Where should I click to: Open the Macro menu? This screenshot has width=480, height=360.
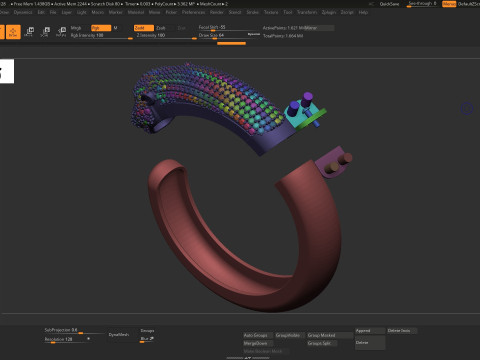98,12
